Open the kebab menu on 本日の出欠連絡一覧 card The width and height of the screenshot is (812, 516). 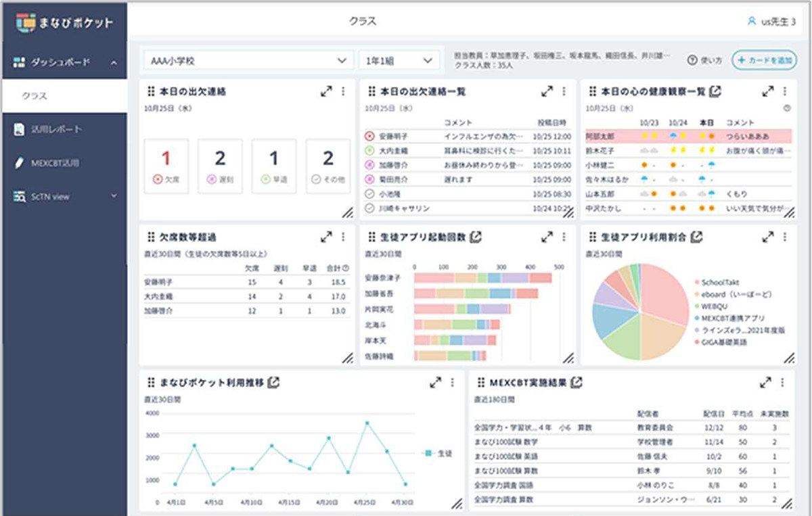(x=562, y=91)
